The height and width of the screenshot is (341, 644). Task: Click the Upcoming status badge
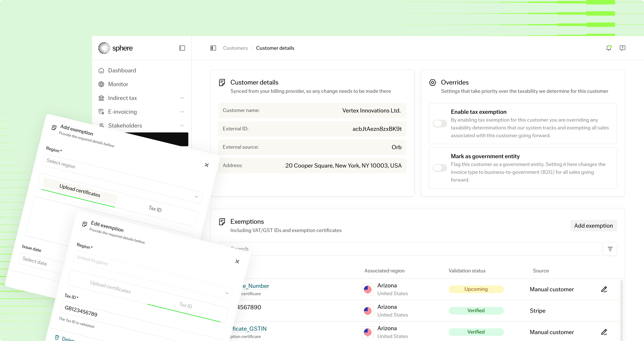point(476,289)
